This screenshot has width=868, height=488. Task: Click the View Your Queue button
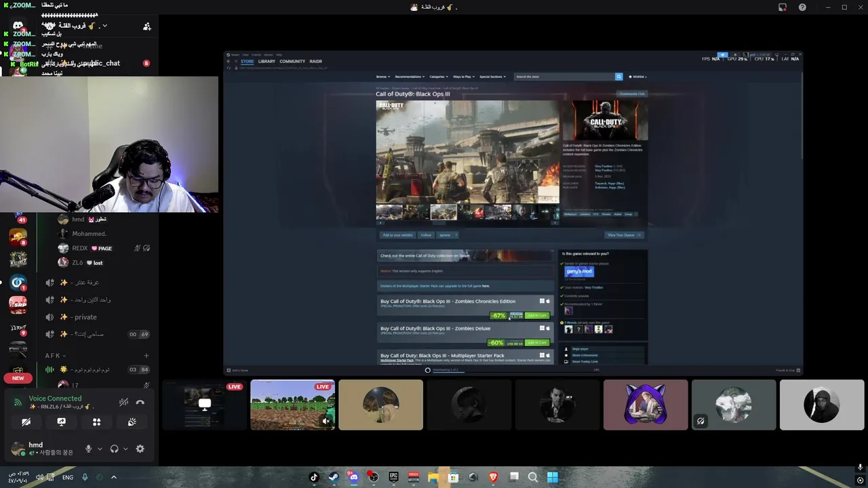click(x=624, y=235)
